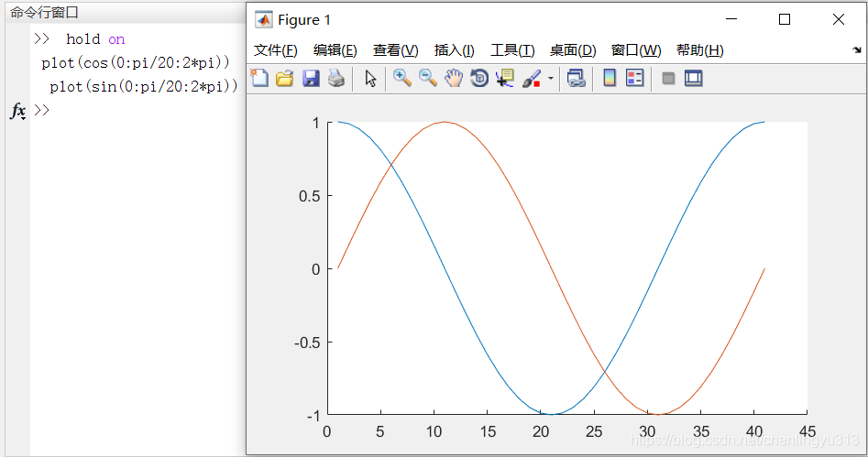868x457 pixels.
Task: Enable the Rotate 3D tool
Action: tap(479, 78)
